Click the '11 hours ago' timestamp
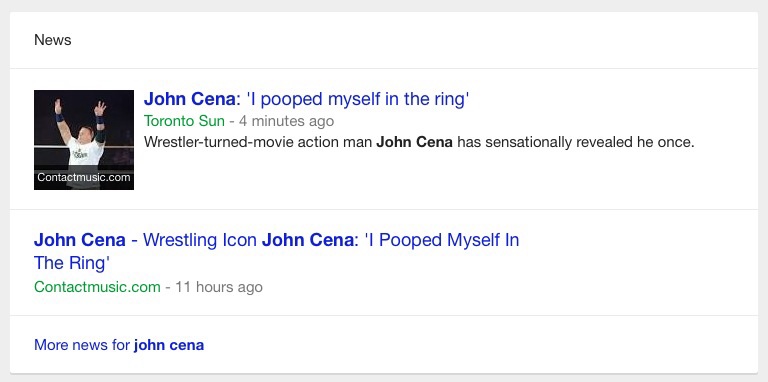 tap(219, 287)
